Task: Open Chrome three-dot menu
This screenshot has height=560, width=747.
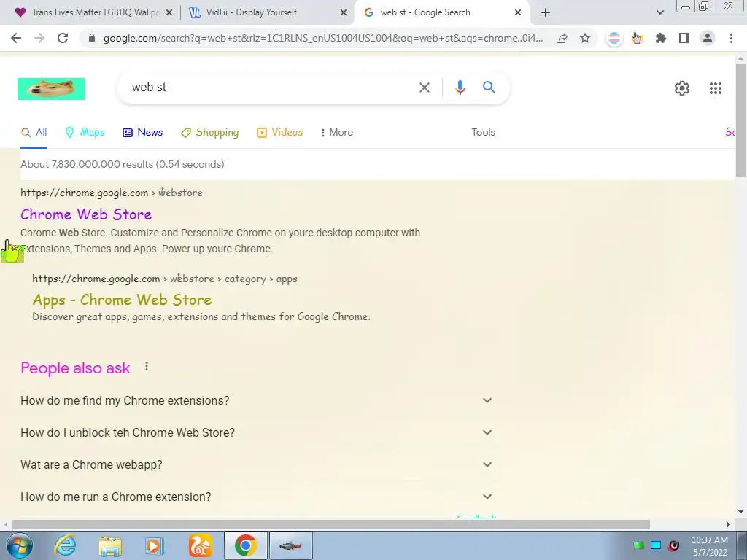Action: (731, 38)
